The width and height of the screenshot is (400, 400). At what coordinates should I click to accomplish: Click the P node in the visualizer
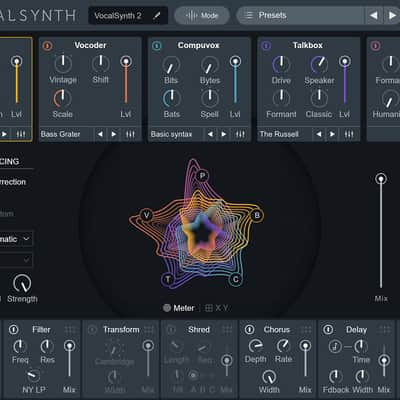pyautogui.click(x=202, y=176)
